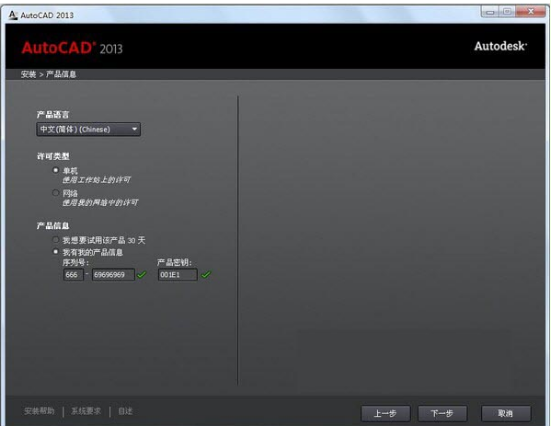Click the Autodesk brand logo

pos(501,46)
